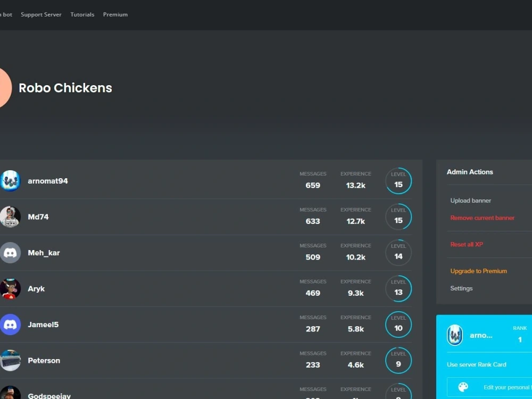Click the 5.8k experience value

tap(355, 329)
